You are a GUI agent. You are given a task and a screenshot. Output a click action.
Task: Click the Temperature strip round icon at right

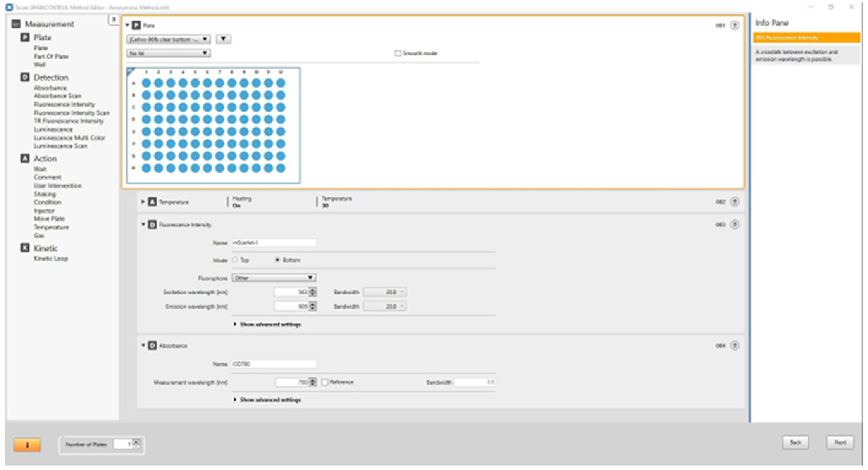click(734, 202)
